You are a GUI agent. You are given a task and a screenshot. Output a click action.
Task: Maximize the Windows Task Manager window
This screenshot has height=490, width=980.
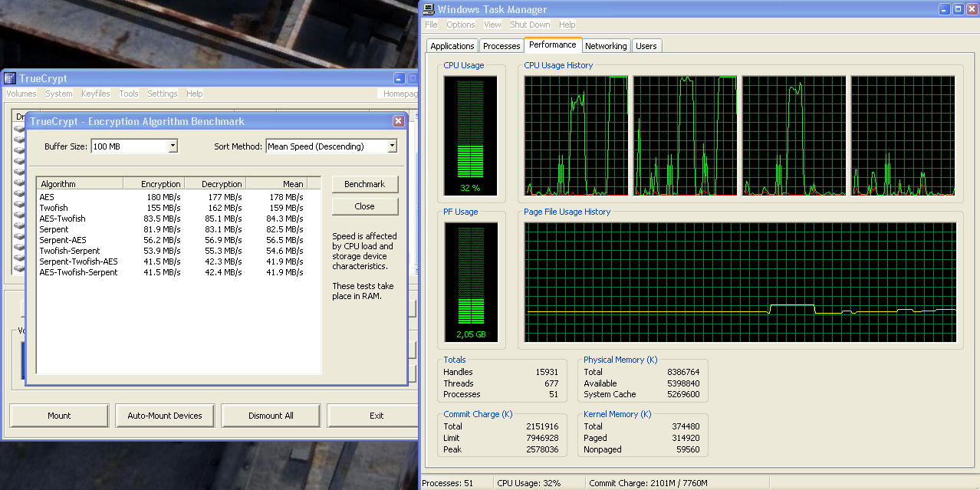click(x=959, y=9)
